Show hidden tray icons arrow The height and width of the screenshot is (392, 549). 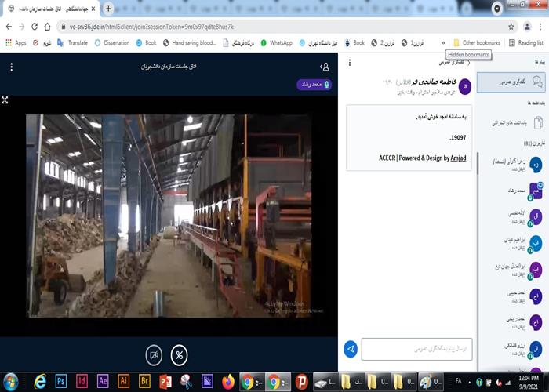click(470, 382)
